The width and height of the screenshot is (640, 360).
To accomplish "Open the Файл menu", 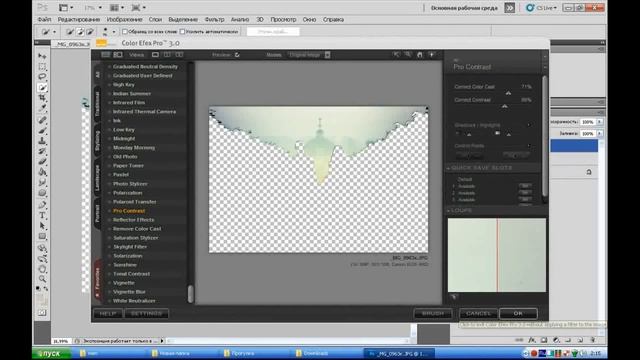I will pyautogui.click(x=44, y=20).
